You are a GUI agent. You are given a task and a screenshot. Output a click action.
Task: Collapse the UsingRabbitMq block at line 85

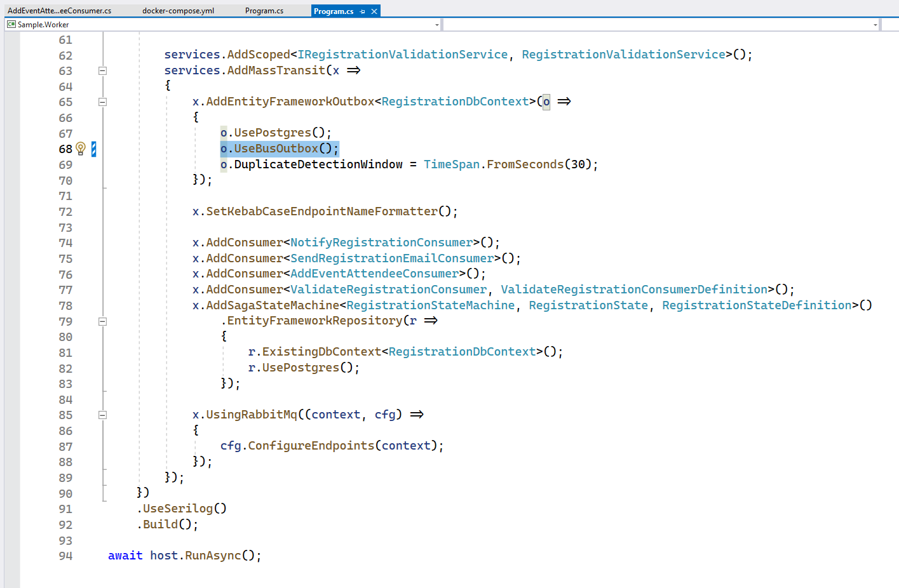click(102, 414)
